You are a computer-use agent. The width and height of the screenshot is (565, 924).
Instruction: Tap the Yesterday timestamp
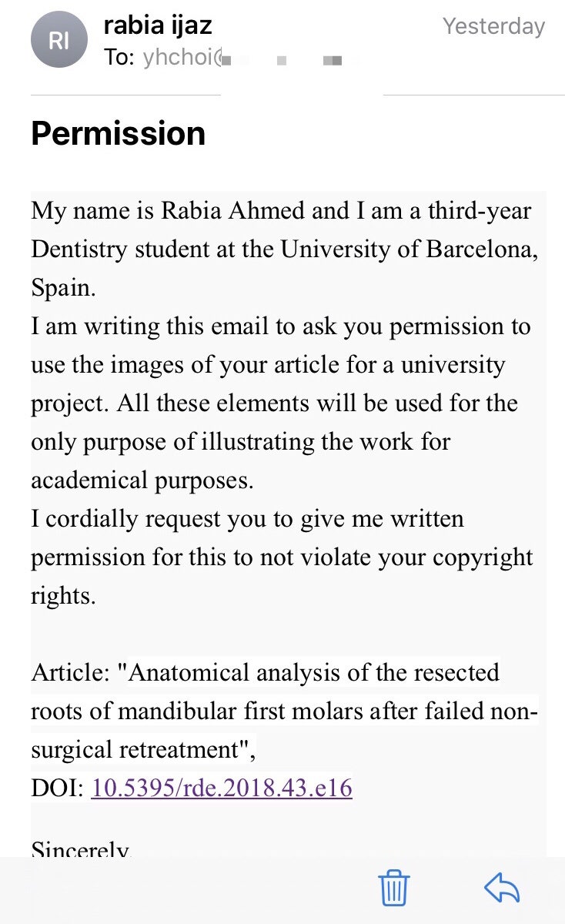point(493,26)
